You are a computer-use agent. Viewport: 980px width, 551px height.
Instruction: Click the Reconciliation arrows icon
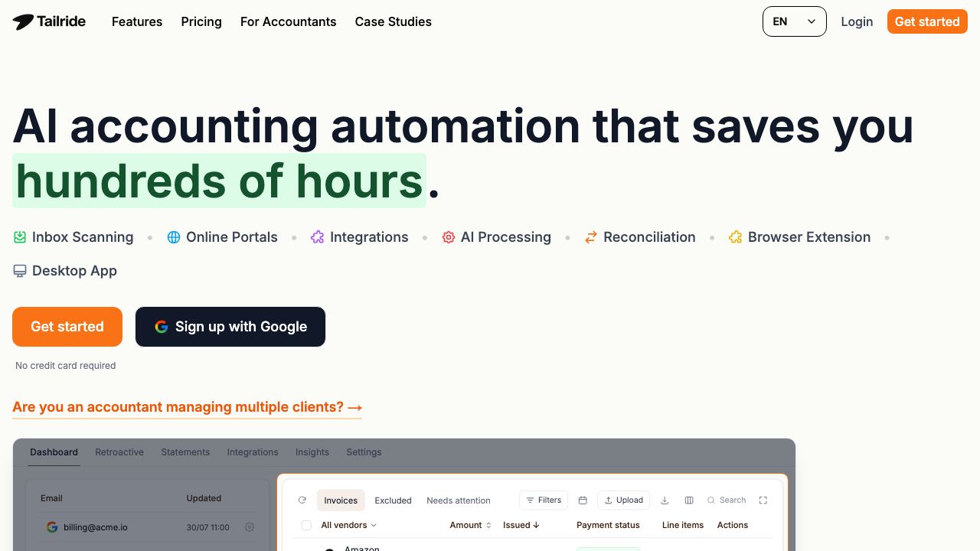pos(591,237)
